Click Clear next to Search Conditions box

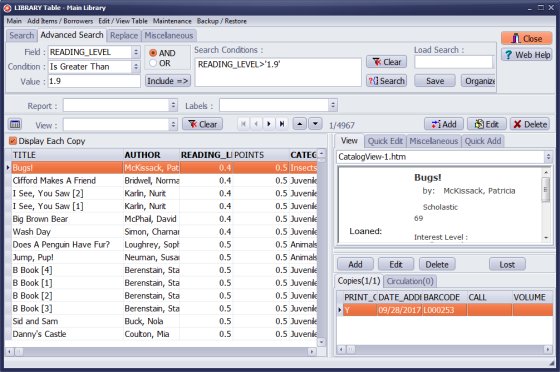386,62
